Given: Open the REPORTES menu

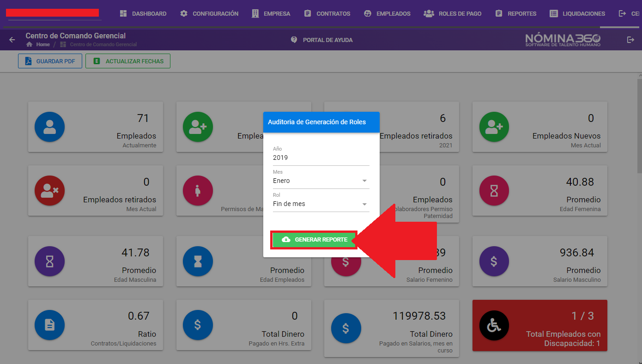Looking at the screenshot, I should point(515,13).
